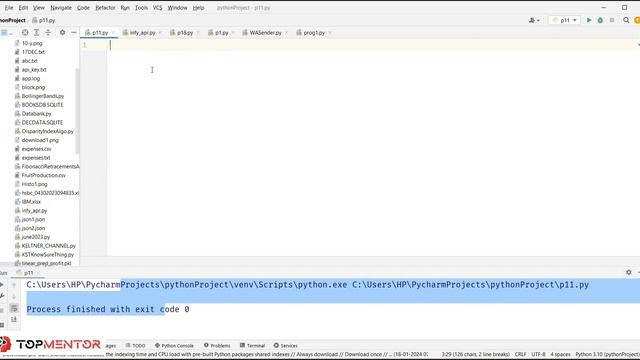The height and width of the screenshot is (360, 640).
Task: Rerun p11 from Run panel
Action: pos(2,284)
